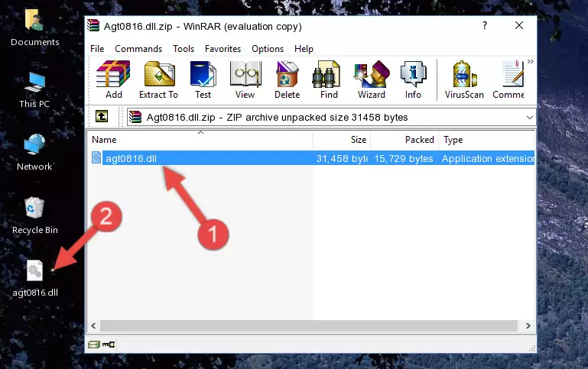The height and width of the screenshot is (369, 588).
Task: Click the Add archive toolbar icon
Action: click(113, 79)
